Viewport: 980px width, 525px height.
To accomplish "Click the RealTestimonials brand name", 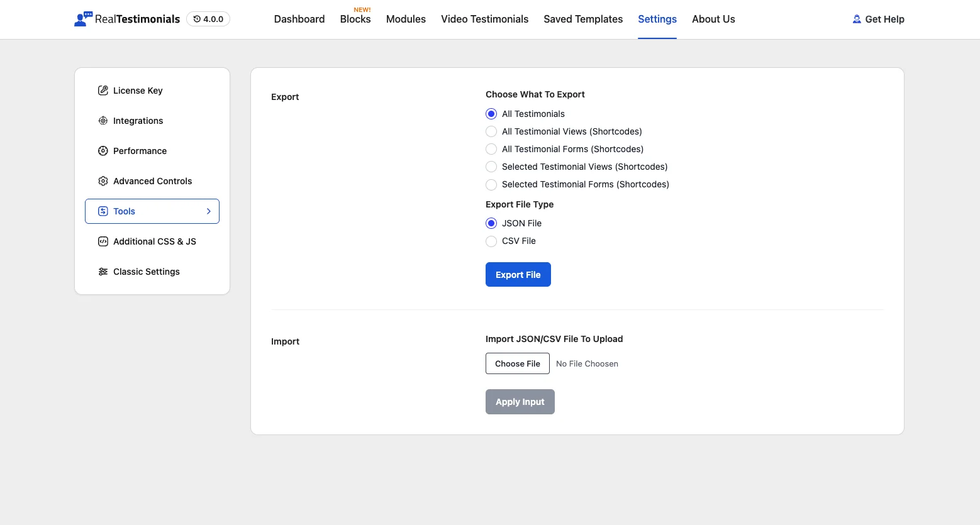I will pyautogui.click(x=138, y=19).
